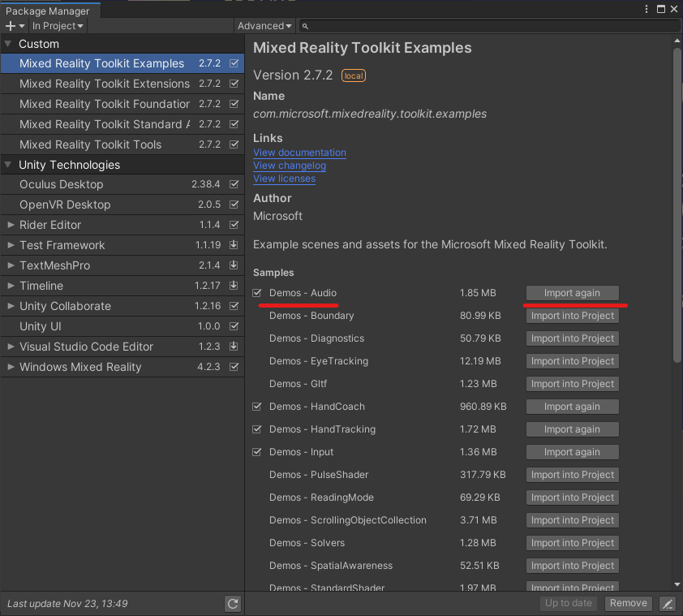Import Demos - Gltf into Project
683x616 pixels.
pyautogui.click(x=573, y=384)
